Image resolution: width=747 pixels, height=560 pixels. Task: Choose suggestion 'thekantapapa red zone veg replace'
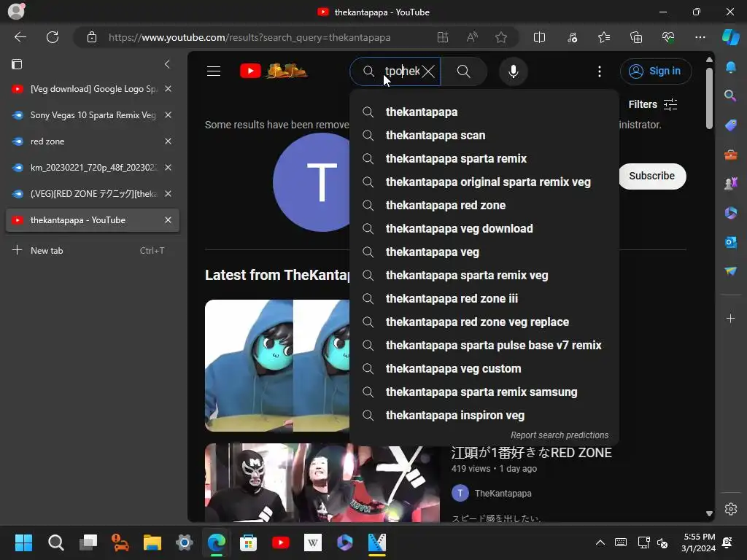484,322
